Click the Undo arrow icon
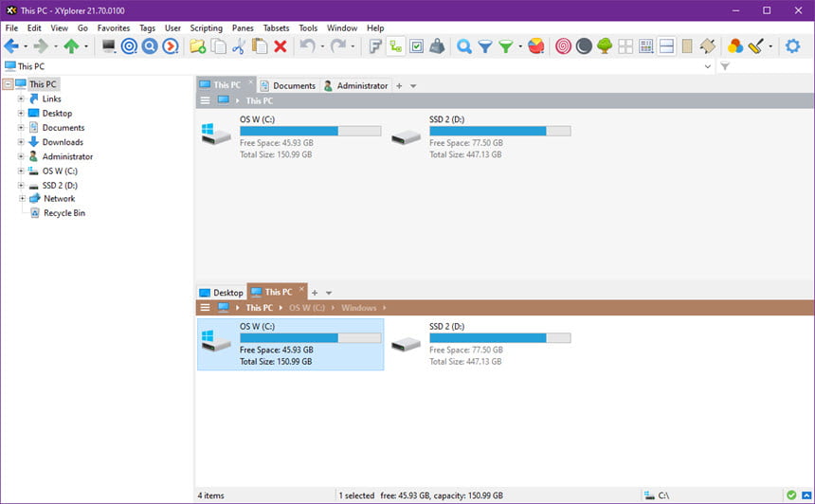The image size is (815, 504). tap(308, 46)
